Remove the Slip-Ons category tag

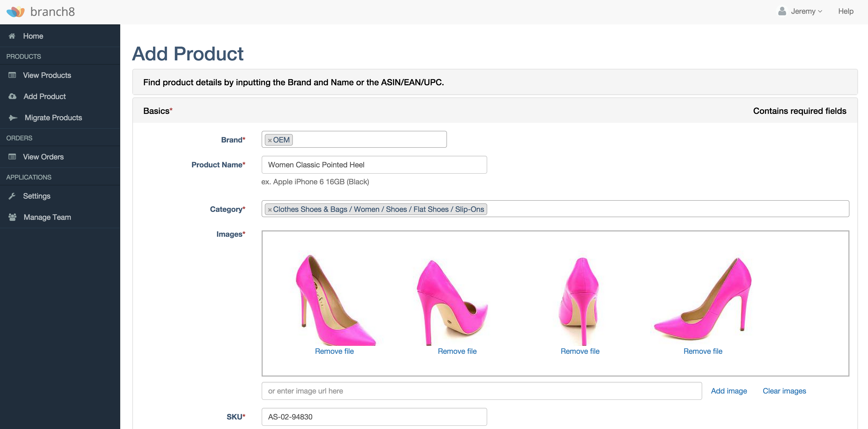[x=270, y=210]
